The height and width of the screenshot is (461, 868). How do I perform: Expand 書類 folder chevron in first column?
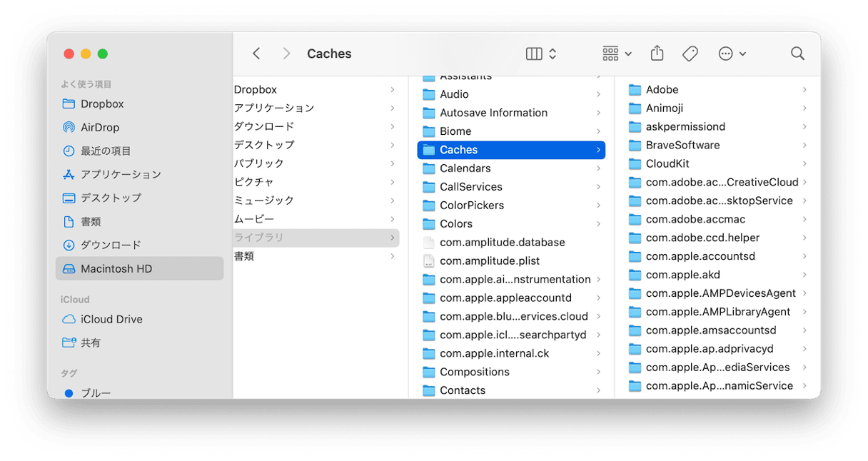392,256
